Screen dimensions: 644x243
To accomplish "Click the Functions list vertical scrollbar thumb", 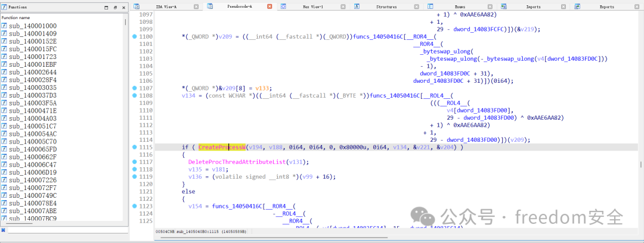I will [x=125, y=21].
